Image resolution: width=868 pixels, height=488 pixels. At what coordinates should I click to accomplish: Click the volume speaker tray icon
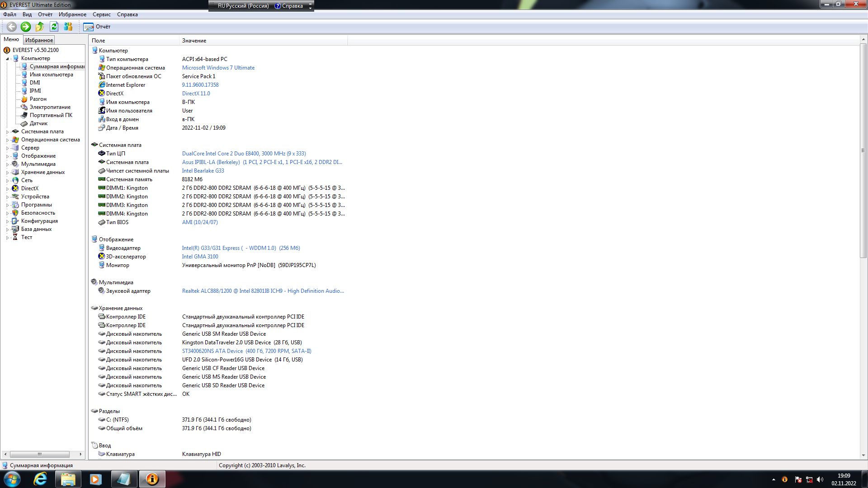[x=820, y=479]
